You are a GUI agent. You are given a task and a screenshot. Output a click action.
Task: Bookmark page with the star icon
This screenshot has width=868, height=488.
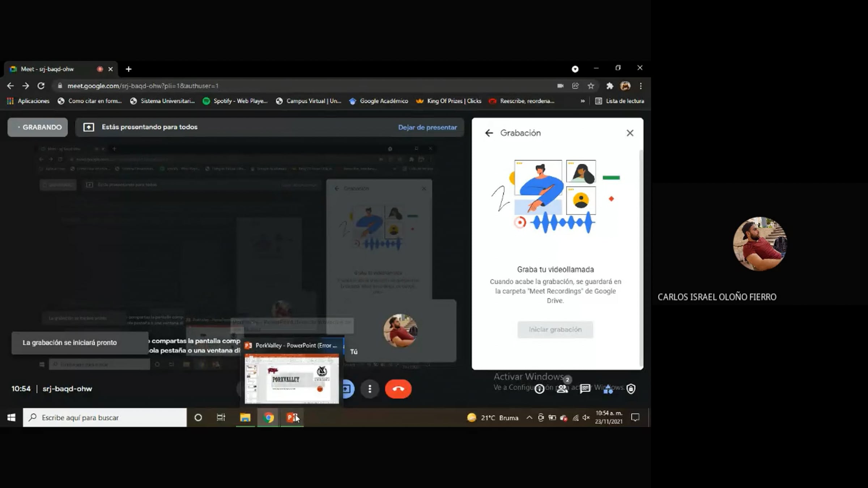[x=591, y=86]
